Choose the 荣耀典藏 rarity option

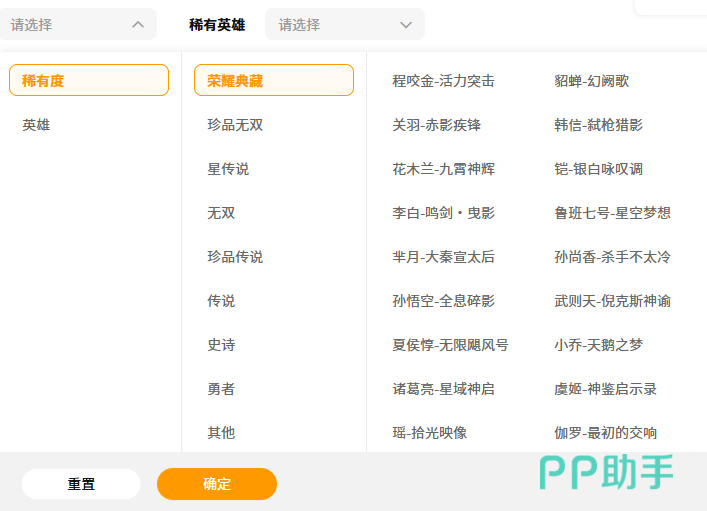(x=273, y=80)
